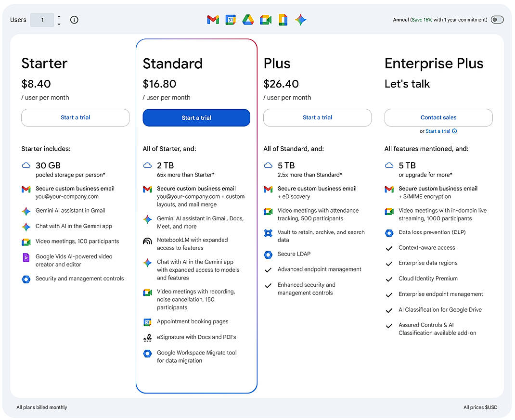Click the Google Drive icon in header

tap(248, 20)
